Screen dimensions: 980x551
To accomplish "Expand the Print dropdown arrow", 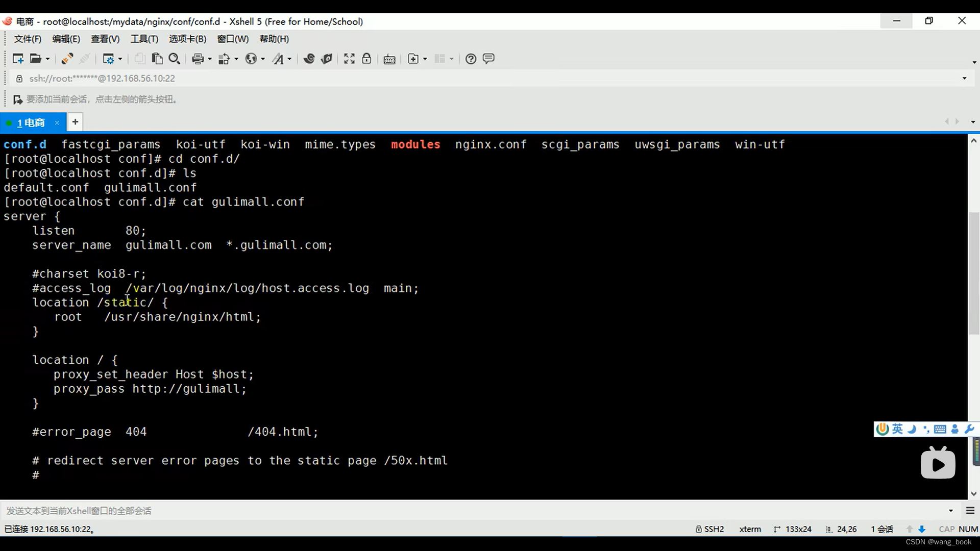I will pos(210,59).
